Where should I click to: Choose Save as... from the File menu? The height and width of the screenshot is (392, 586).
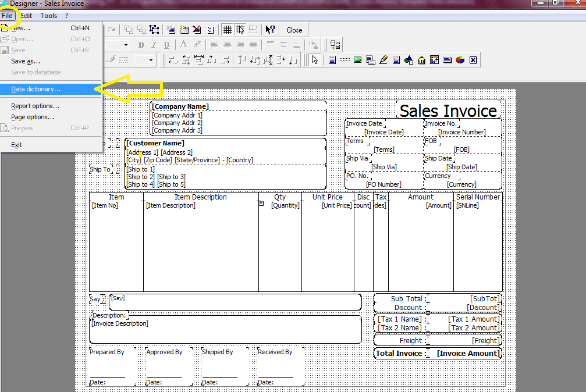coord(51,61)
